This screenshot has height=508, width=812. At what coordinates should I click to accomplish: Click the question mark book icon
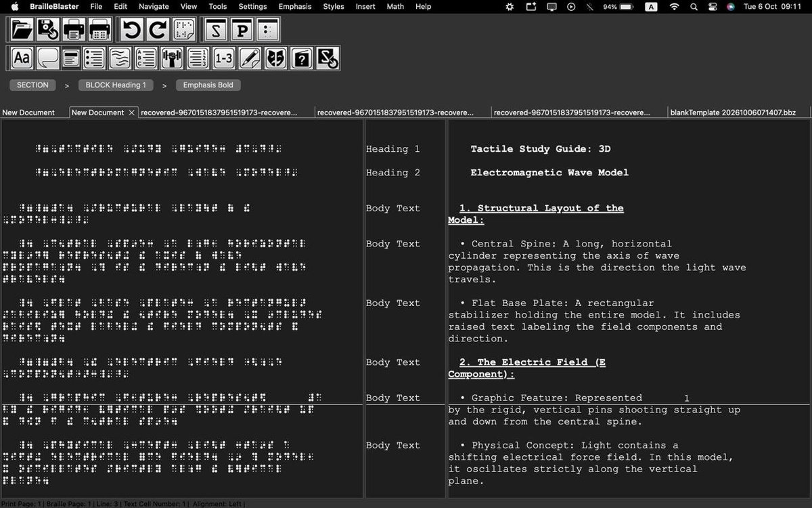click(x=301, y=58)
